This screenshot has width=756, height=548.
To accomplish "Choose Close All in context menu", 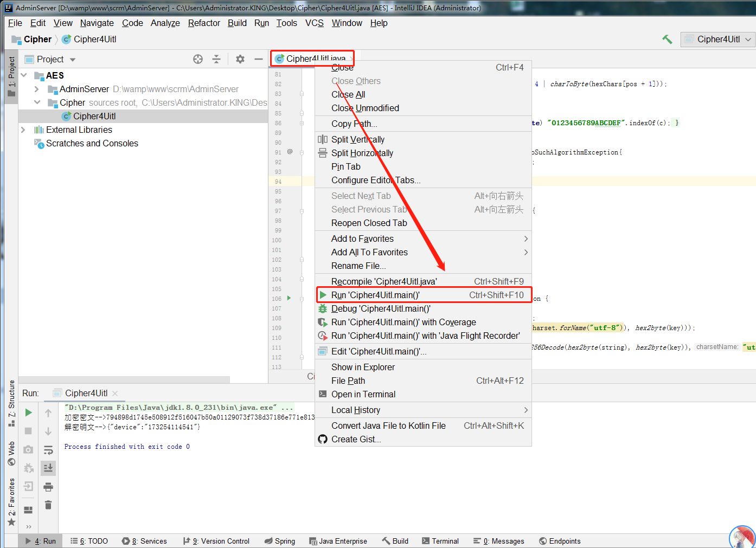I will click(x=423, y=94).
